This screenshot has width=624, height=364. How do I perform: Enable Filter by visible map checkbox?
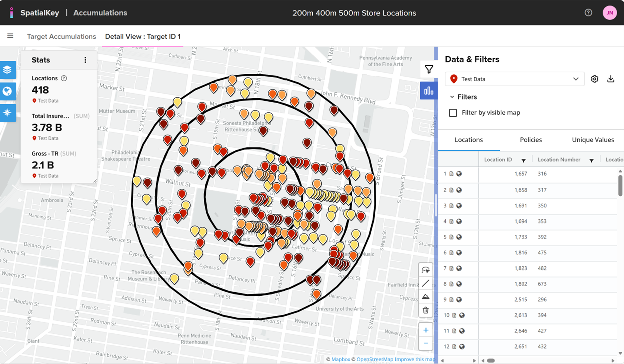point(453,113)
